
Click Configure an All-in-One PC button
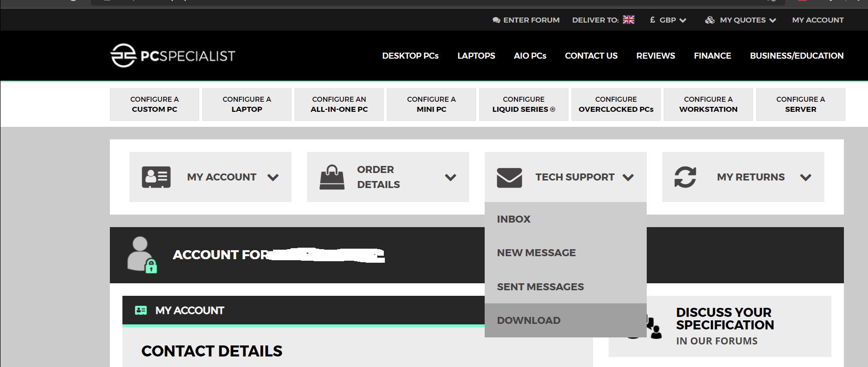339,104
